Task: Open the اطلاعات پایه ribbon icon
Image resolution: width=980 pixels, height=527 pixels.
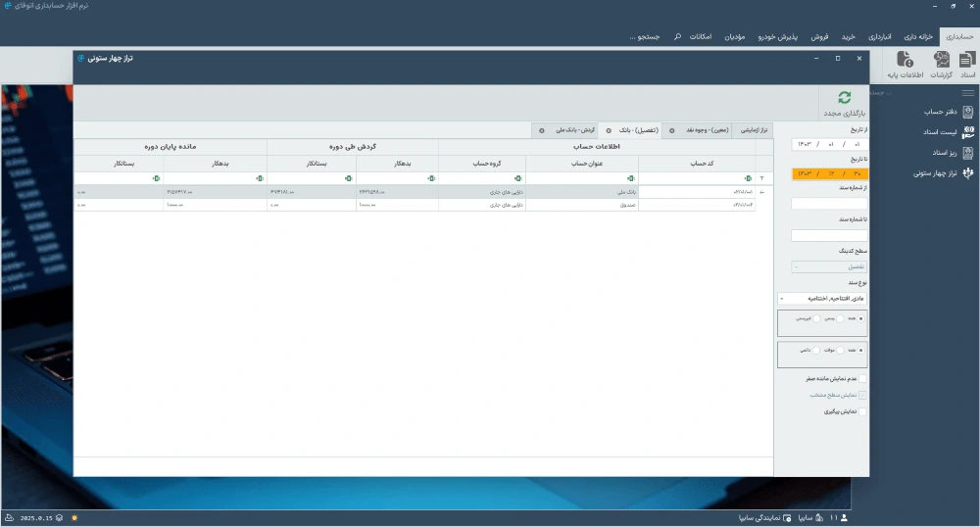Action: (x=905, y=65)
